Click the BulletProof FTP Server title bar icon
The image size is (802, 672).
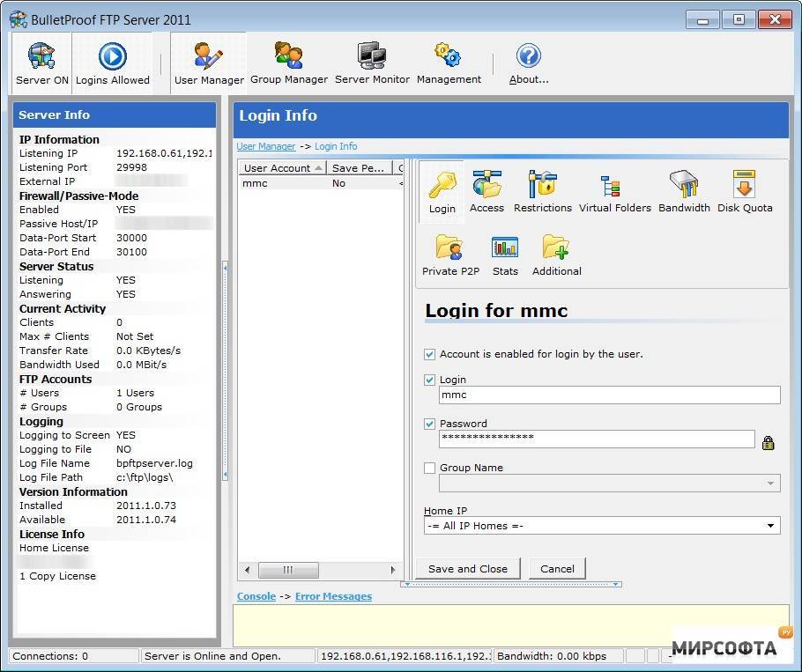click(x=19, y=19)
